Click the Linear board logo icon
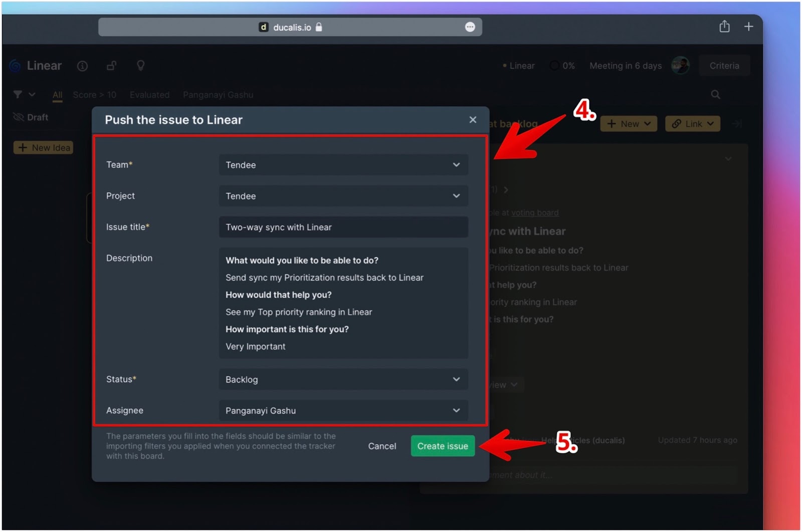 [x=16, y=66]
